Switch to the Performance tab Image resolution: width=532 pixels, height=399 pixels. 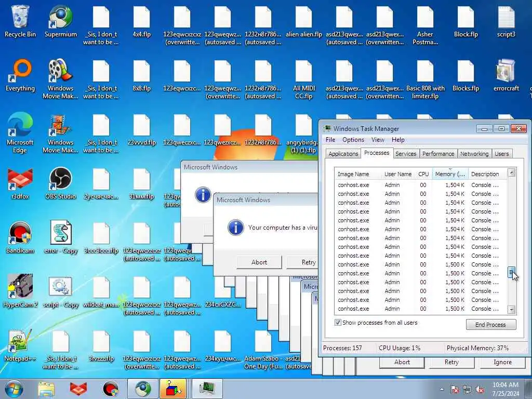(438, 154)
